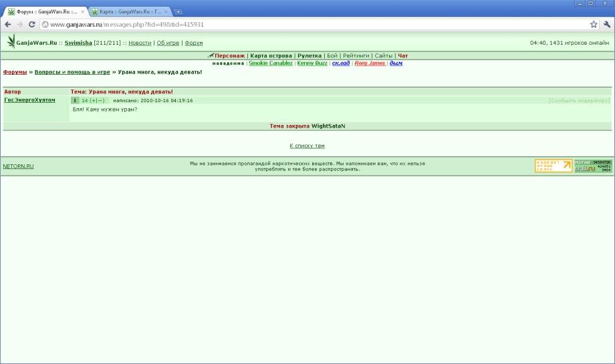
Task: Open the Чат navigation item
Action: click(x=403, y=55)
